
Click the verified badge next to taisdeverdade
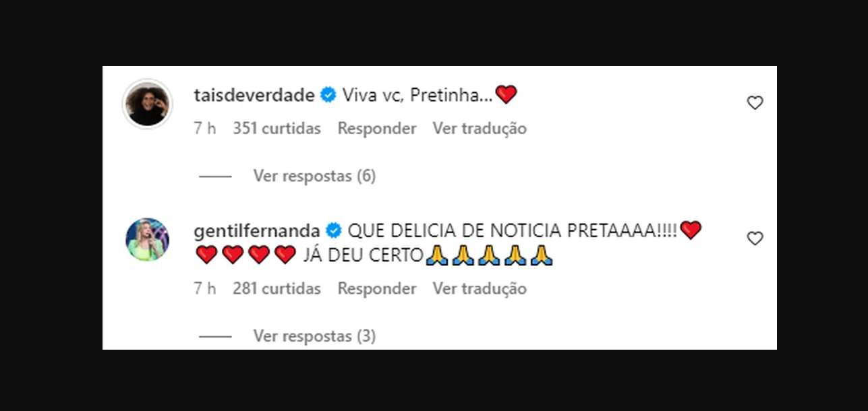[328, 96]
